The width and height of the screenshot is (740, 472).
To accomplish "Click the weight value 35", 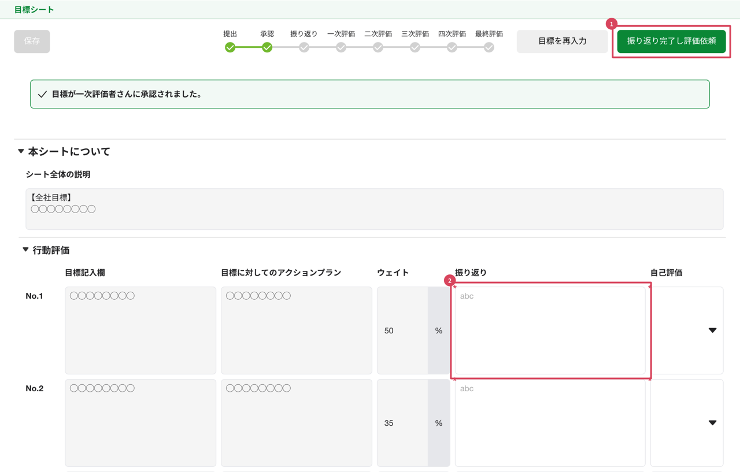I will click(388, 423).
